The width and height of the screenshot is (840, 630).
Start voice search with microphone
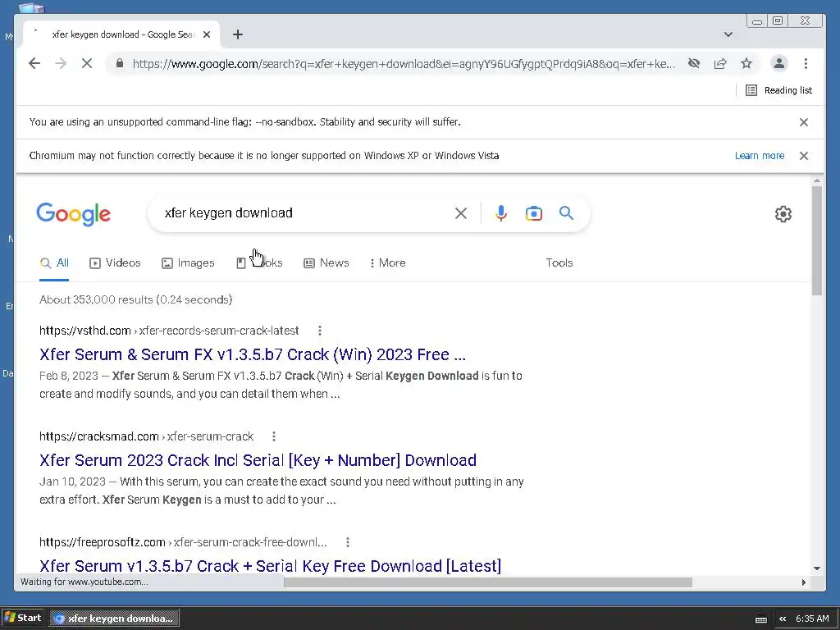501,213
